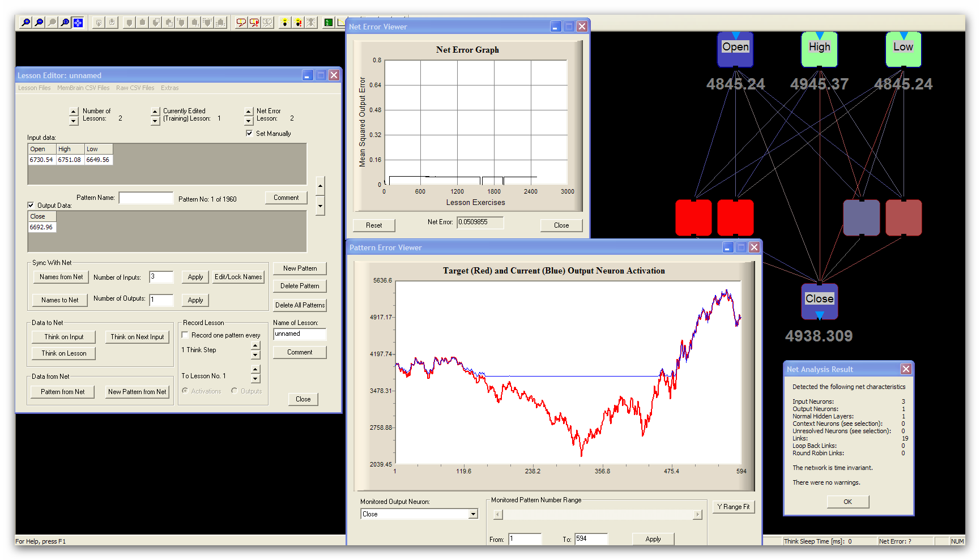The width and height of the screenshot is (980, 560).
Task: Select the Close output neuron node
Action: click(819, 299)
